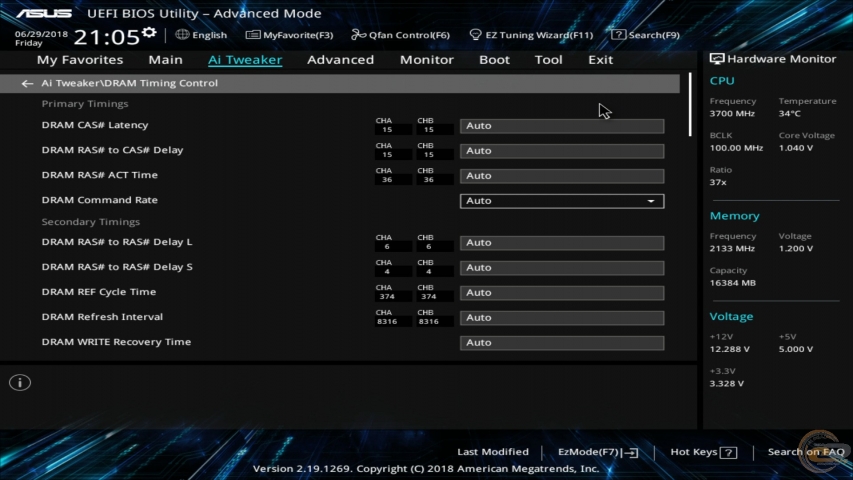Click the CHA 374 REF Cycle value

pos(387,297)
